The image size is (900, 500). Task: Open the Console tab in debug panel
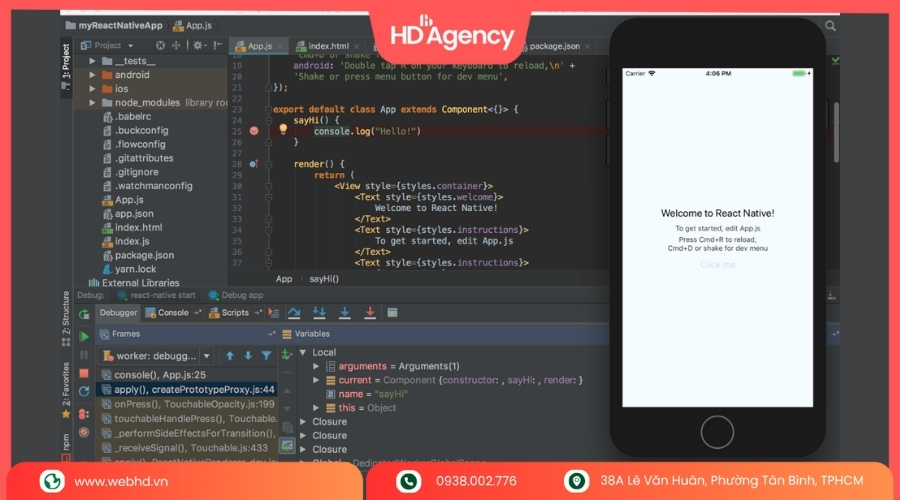[173, 313]
